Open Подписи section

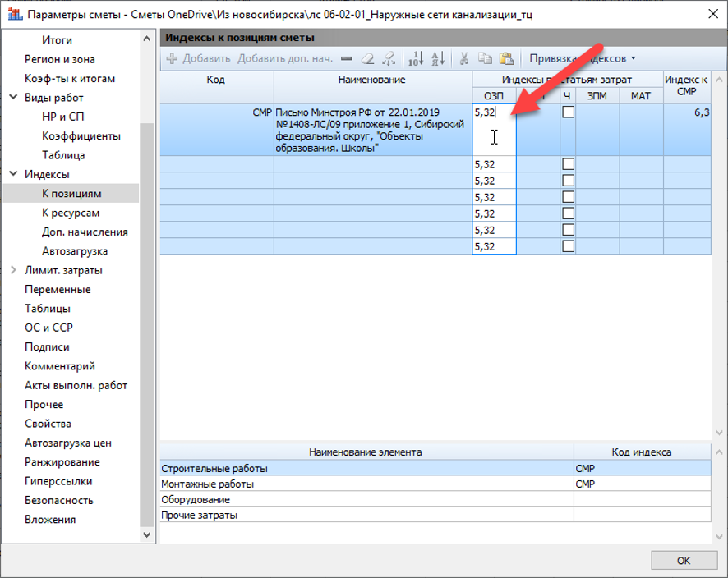tap(47, 347)
